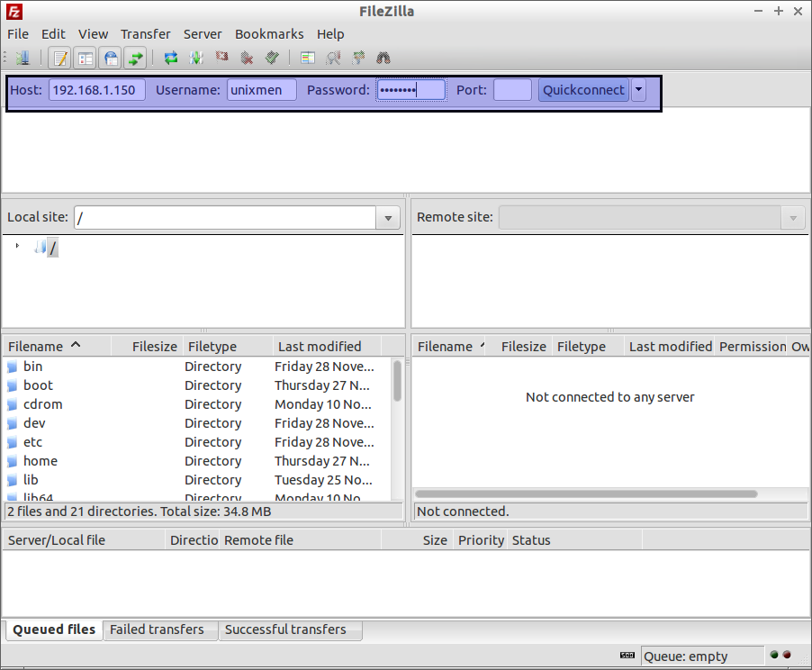Toggle transfer queue display icon

point(135,58)
